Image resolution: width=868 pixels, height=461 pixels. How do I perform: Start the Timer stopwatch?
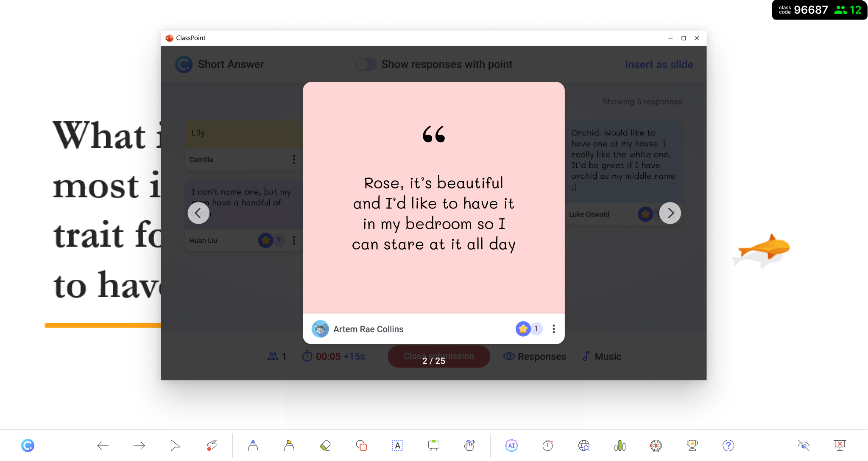[x=547, y=445]
